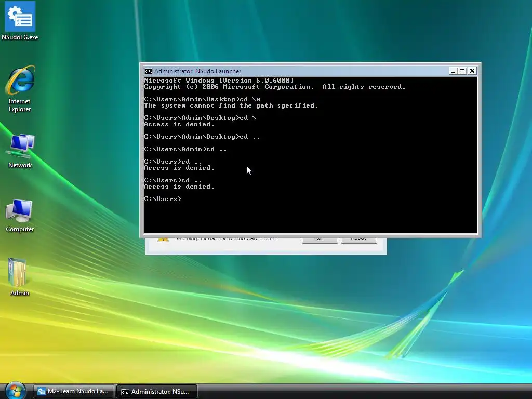Click the warning icon in the NSudo launcher window

[x=163, y=239]
